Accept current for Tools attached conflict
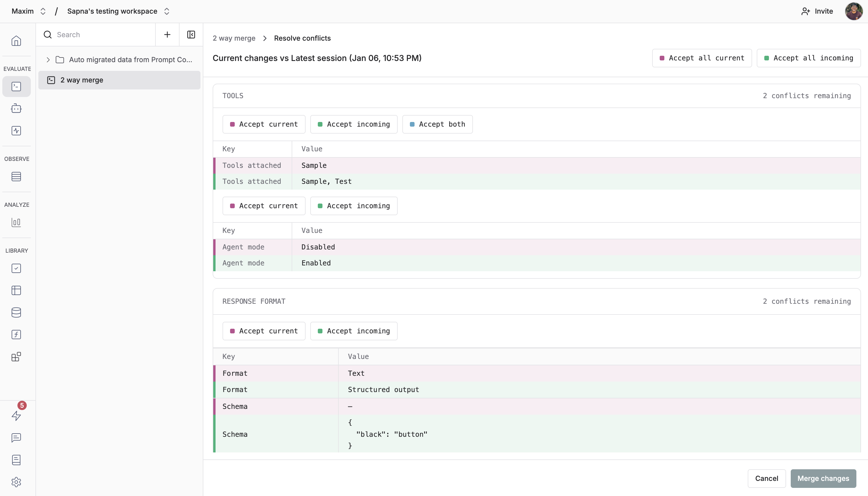The height and width of the screenshot is (496, 868). pyautogui.click(x=264, y=124)
